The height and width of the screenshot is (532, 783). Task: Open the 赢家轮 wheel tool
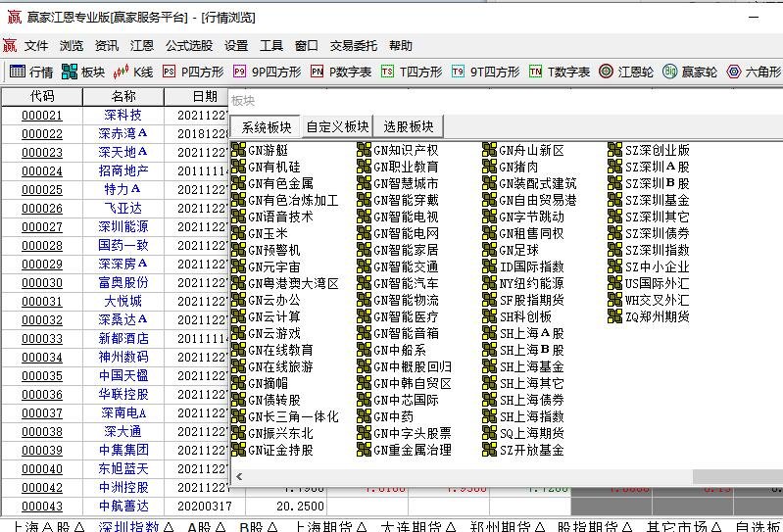pyautogui.click(x=690, y=72)
